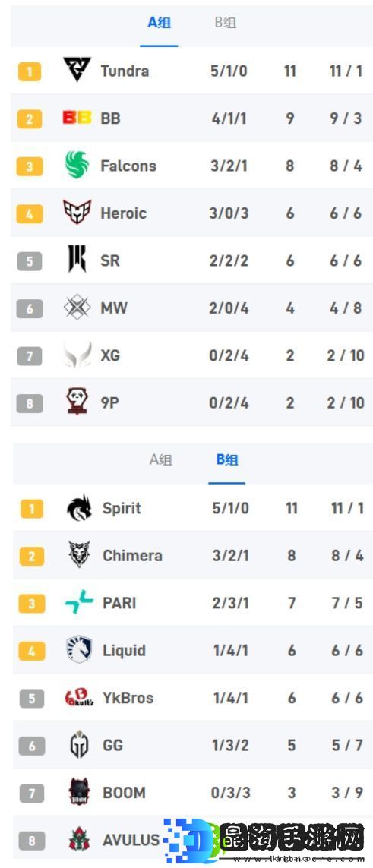Open the Falcons team logo
The width and height of the screenshot is (373, 868).
(77, 165)
